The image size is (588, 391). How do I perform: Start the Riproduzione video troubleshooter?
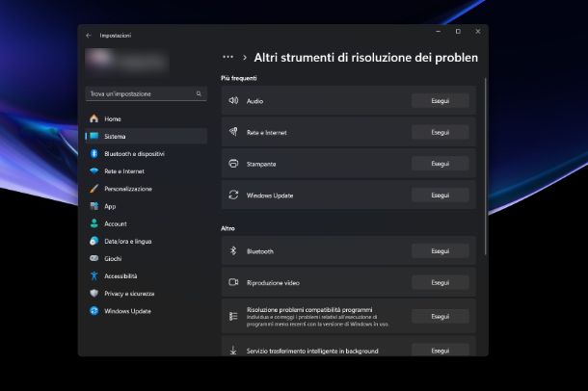click(440, 283)
